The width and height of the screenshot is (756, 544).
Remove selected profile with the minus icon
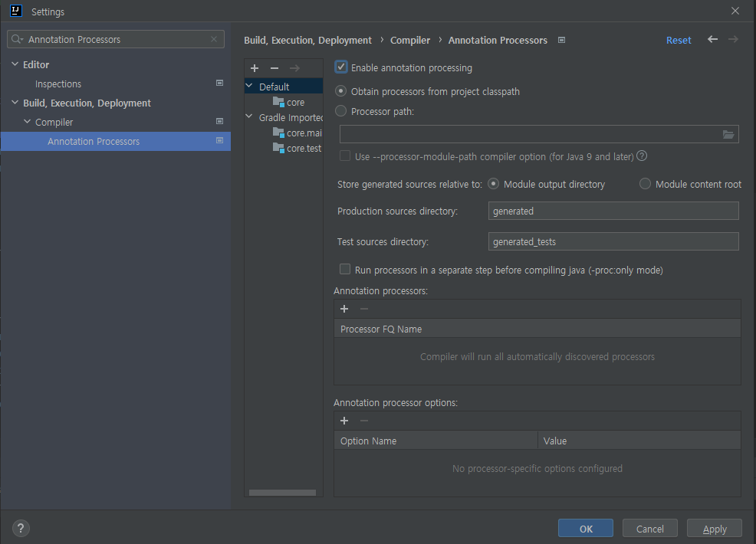tap(274, 68)
